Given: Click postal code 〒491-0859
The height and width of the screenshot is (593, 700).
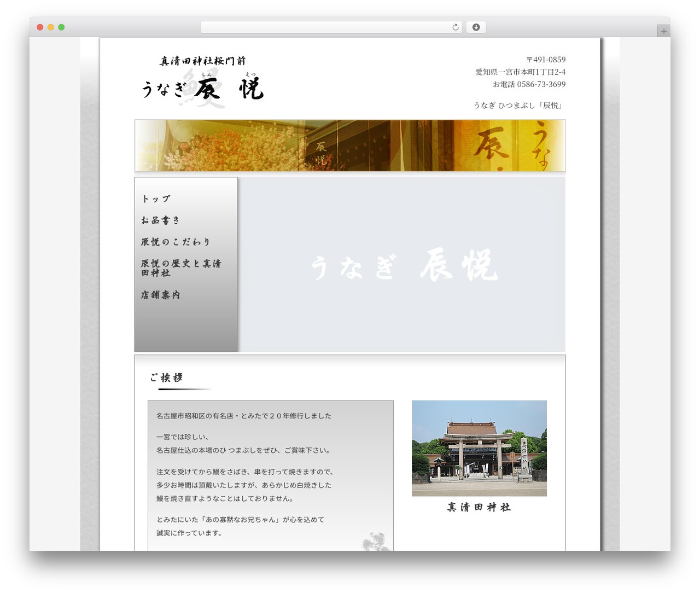Looking at the screenshot, I should coord(546,60).
